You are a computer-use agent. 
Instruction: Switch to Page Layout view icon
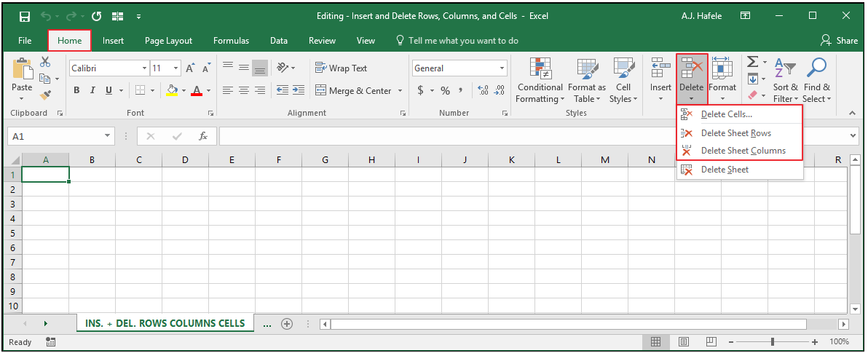(684, 341)
